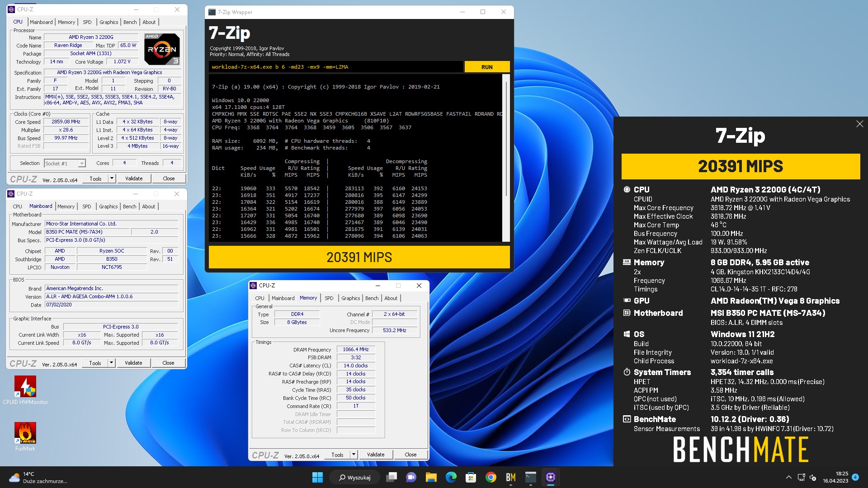Click Validate in CPU-Z CPU window

134,178
